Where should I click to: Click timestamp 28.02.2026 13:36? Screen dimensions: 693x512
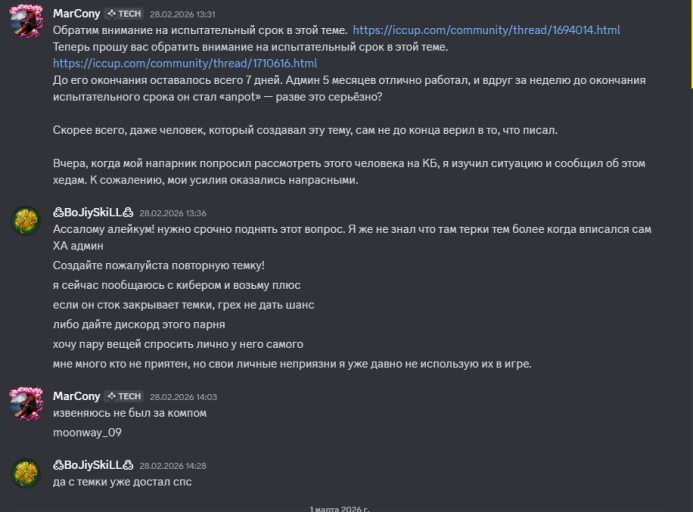(x=173, y=213)
